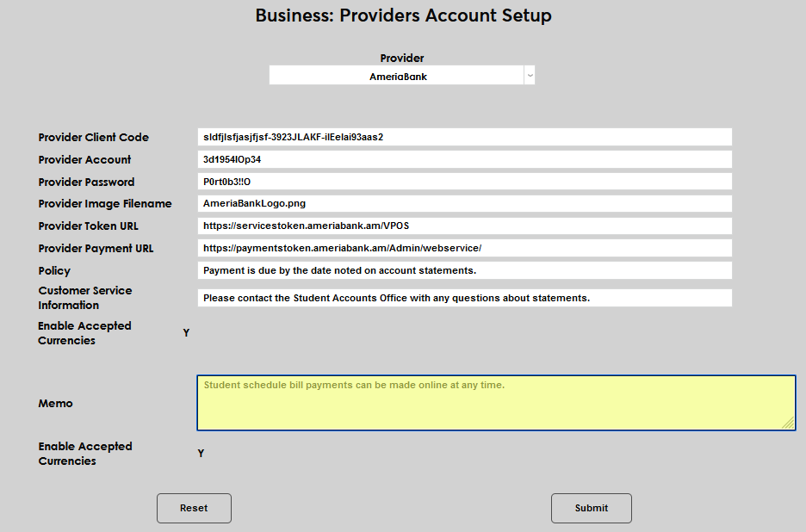Click into the Provider Payment URL field
Screen dimensions: 806x532
464,248
